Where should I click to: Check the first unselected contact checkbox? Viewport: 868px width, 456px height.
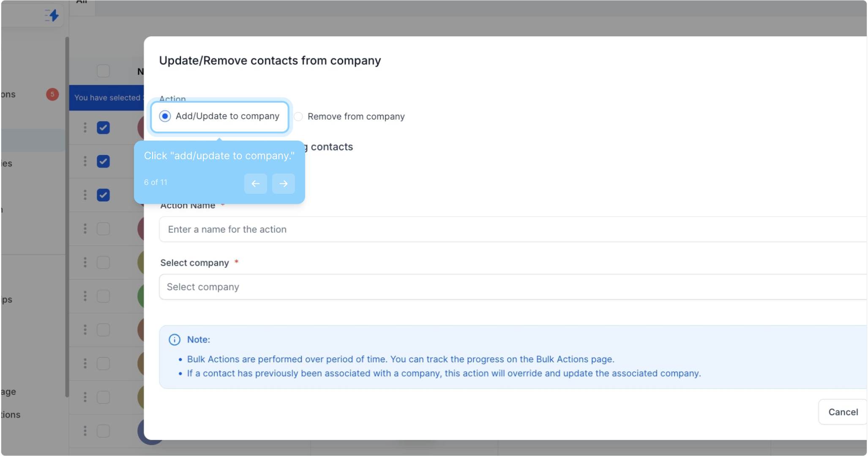[x=103, y=229]
